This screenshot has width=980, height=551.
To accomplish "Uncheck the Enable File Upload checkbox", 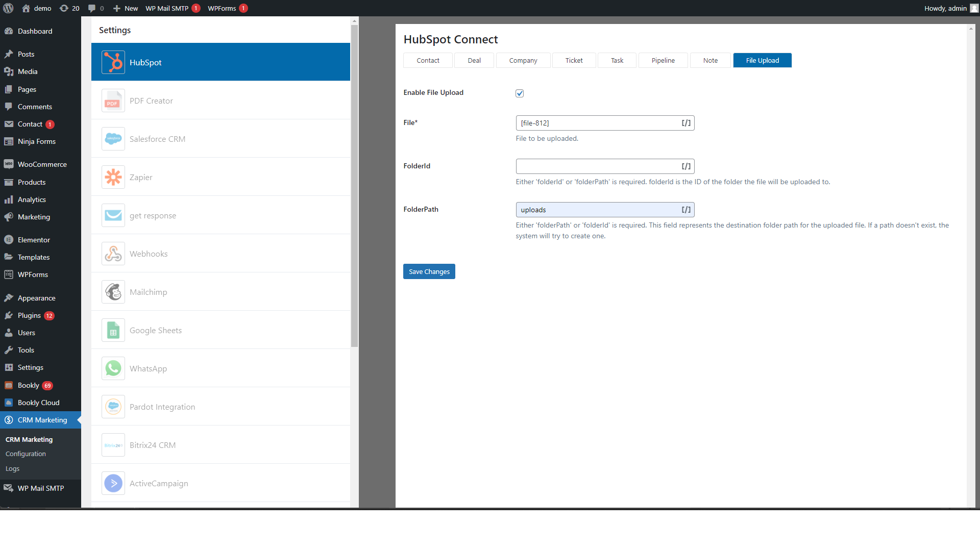I will click(520, 93).
